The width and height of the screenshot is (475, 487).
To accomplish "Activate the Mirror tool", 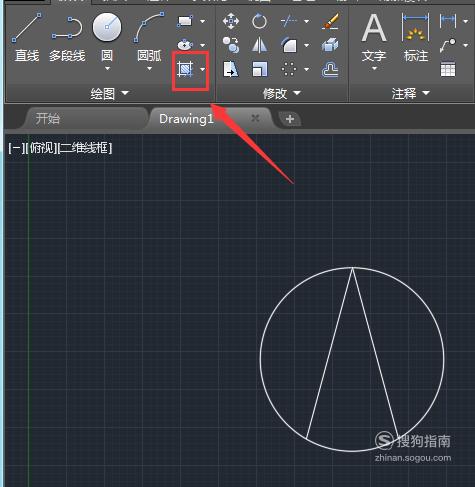I will (x=259, y=45).
